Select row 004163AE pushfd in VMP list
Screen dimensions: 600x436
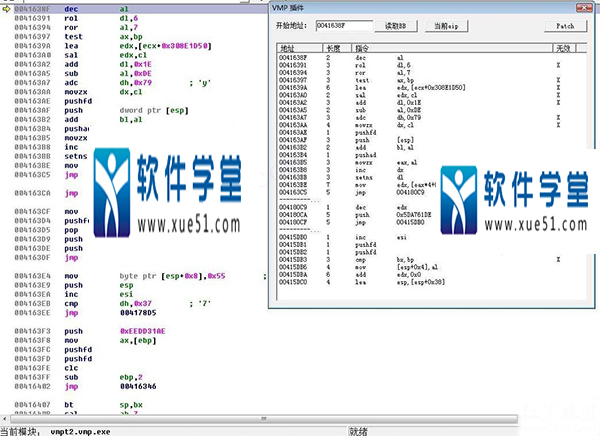click(432, 132)
